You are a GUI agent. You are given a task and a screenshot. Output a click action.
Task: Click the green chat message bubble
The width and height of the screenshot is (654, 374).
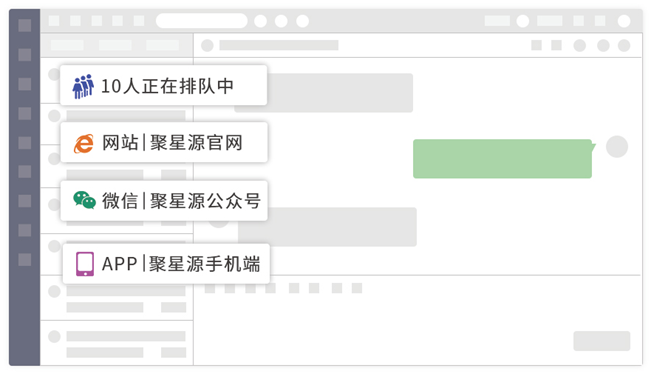[502, 159]
